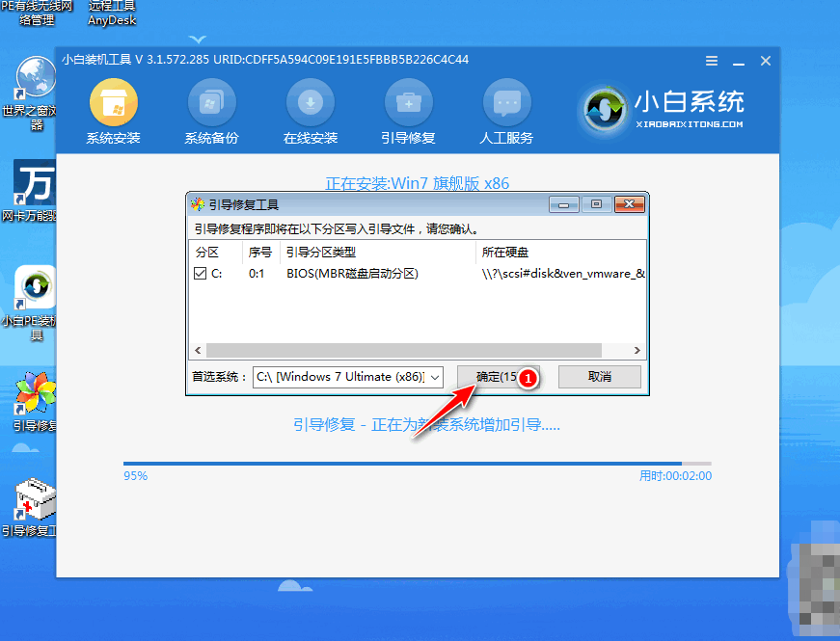Select the 序号 column header
Image resolution: width=840 pixels, height=641 pixels.
[261, 253]
